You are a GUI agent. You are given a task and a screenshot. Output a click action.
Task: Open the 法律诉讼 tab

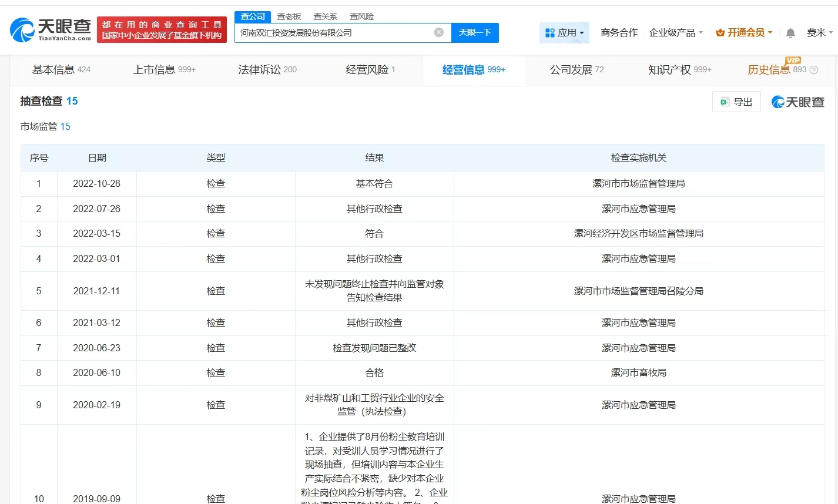(x=267, y=70)
